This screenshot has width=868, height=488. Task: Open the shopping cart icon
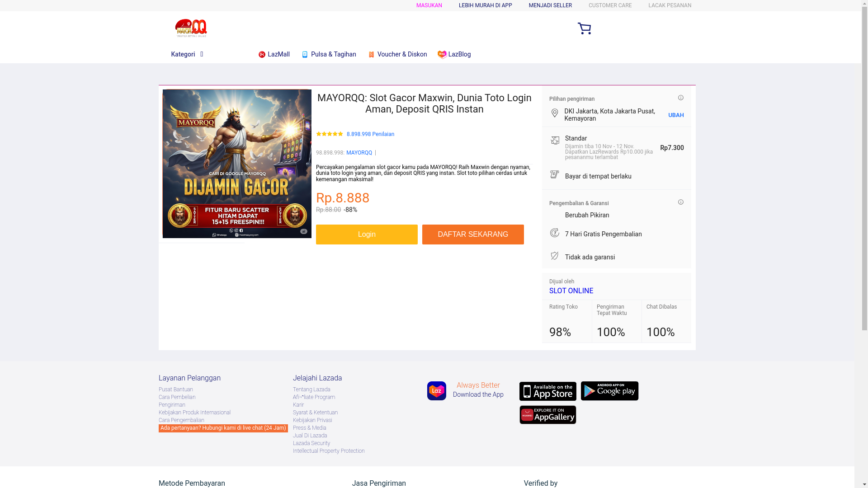[x=584, y=28]
